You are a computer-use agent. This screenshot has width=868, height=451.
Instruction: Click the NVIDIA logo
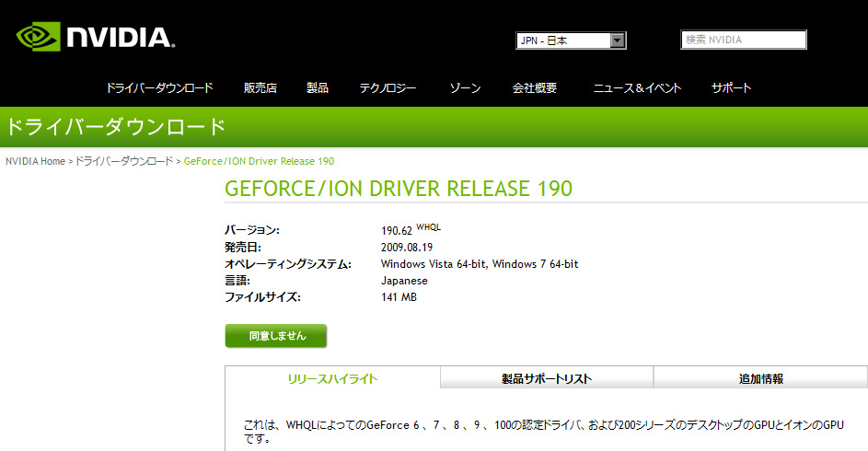click(95, 37)
